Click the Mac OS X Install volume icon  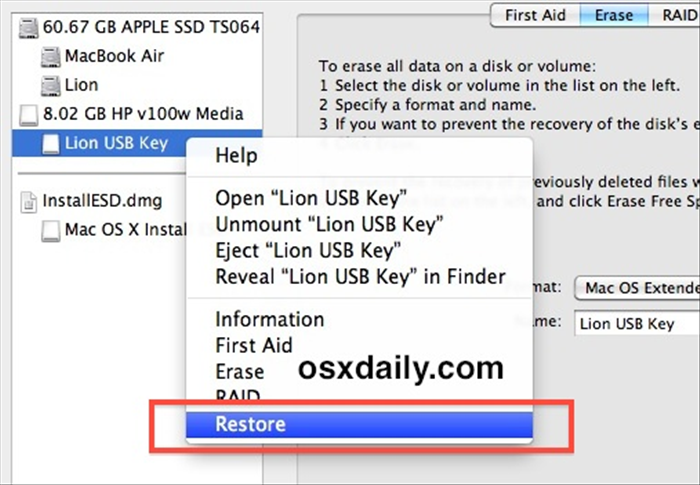coord(50,231)
